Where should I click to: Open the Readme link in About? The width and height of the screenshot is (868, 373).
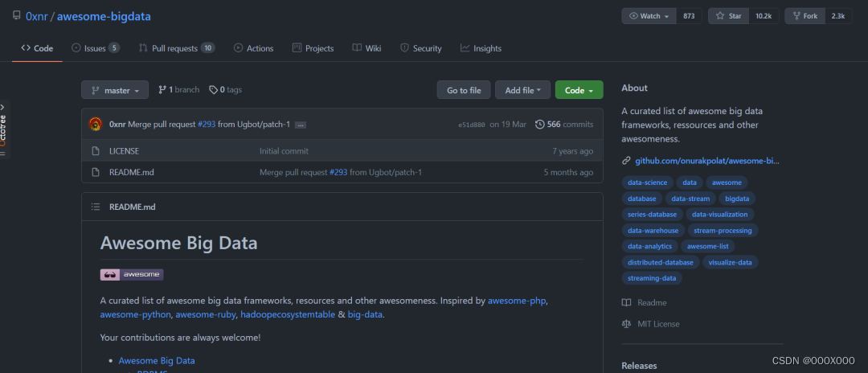coord(645,303)
